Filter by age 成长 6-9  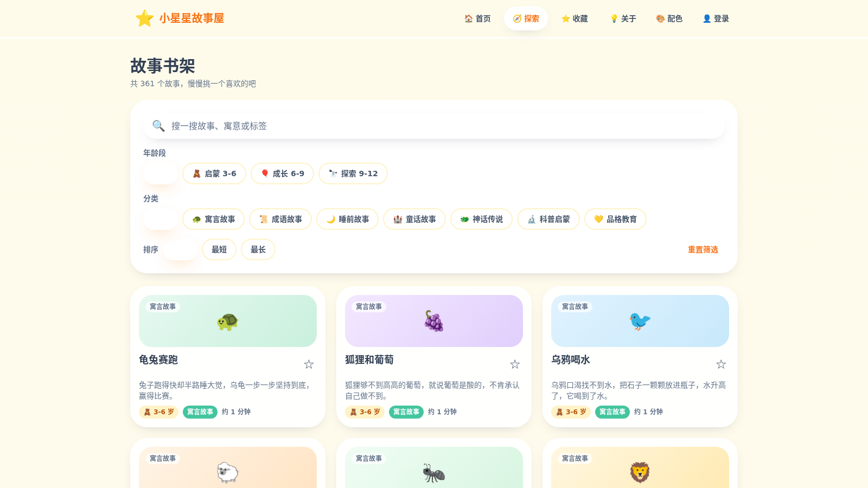pyautogui.click(x=282, y=174)
